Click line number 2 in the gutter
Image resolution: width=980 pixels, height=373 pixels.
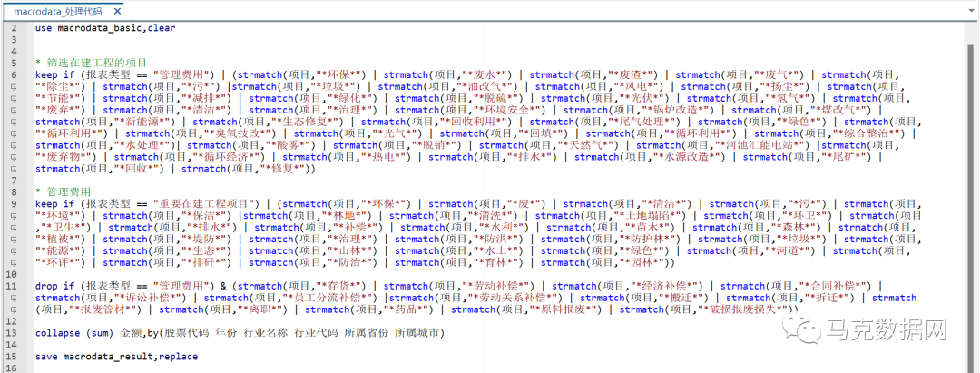point(14,27)
